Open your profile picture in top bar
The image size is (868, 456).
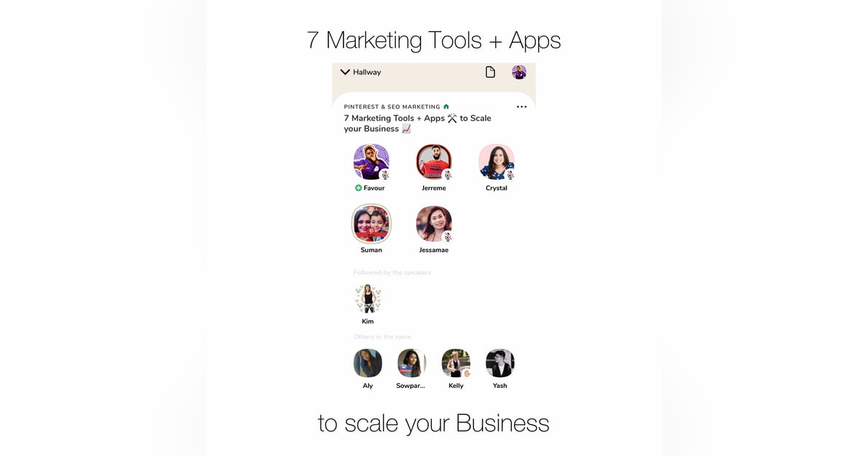click(x=519, y=72)
